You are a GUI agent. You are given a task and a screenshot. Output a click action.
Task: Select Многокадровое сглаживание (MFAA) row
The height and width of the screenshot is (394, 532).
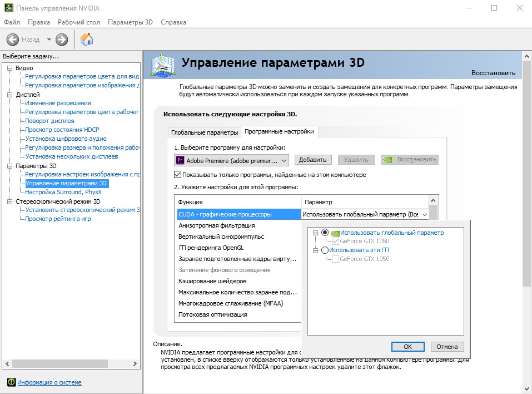pyautogui.click(x=239, y=303)
